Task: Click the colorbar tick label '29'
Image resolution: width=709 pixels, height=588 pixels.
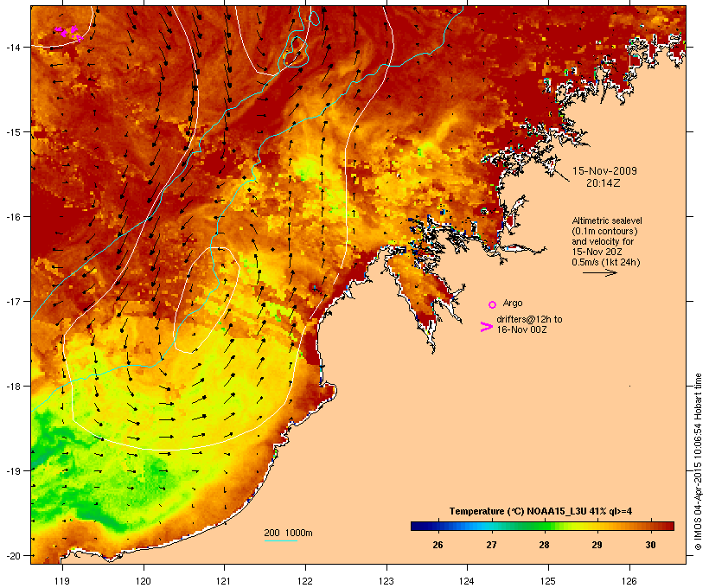Action: [597, 545]
